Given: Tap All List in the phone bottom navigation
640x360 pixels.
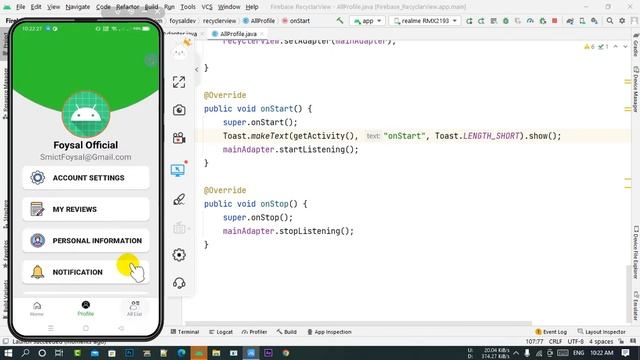Looking at the screenshot, I should click(x=134, y=309).
